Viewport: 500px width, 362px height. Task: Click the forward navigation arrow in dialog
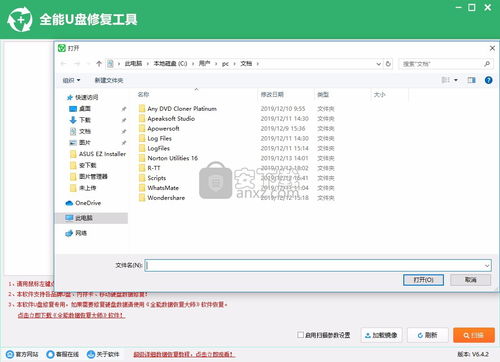pyautogui.click(x=77, y=64)
